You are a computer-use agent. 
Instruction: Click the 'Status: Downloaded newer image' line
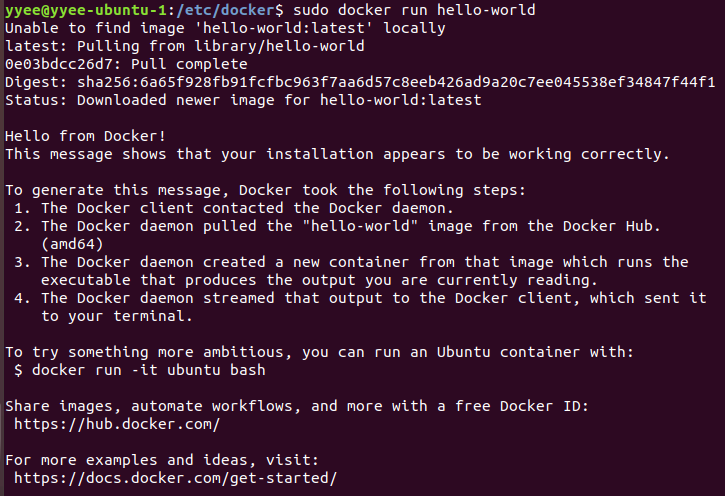243,100
